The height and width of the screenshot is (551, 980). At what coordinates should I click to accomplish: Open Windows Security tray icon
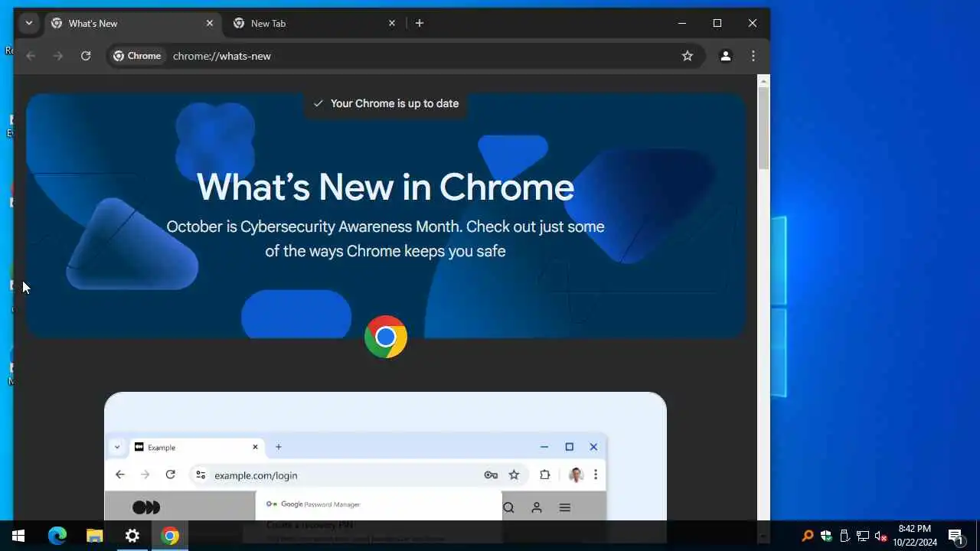click(x=826, y=536)
